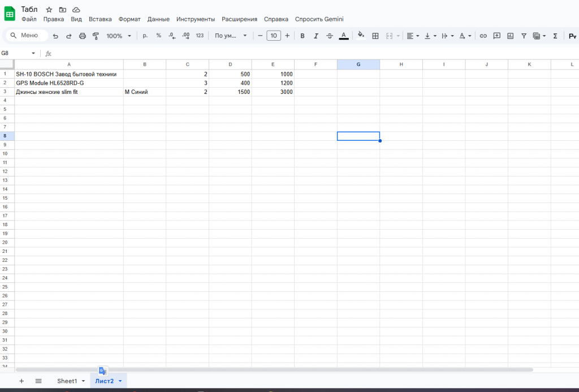Image resolution: width=579 pixels, height=392 pixels.
Task: Select cell with value 3000
Action: [x=273, y=92]
